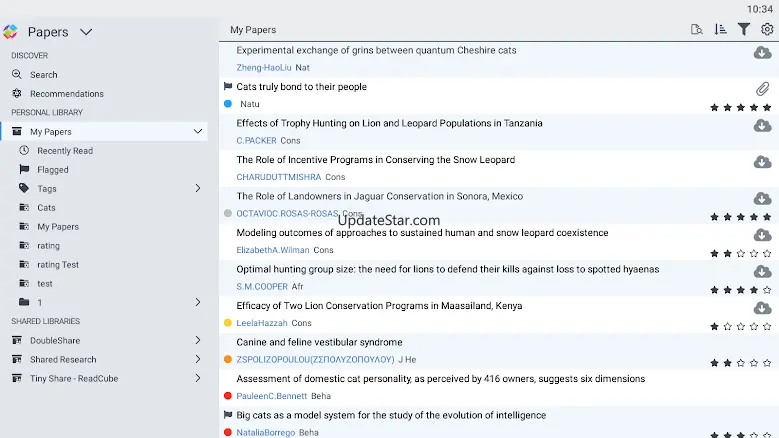The height and width of the screenshot is (438, 779).
Task: Set first star on Cats truly bond paper
Action: point(714,107)
